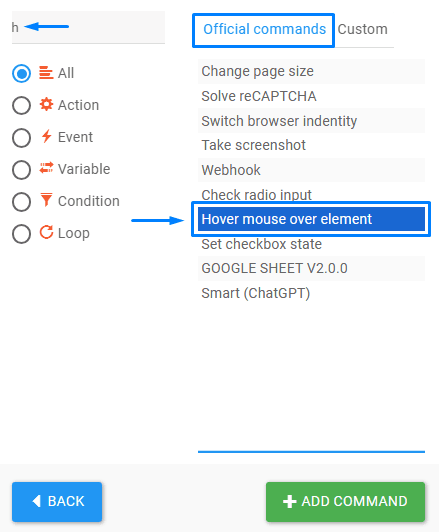Pick the Take screenshot command
439x532 pixels.
point(311,145)
